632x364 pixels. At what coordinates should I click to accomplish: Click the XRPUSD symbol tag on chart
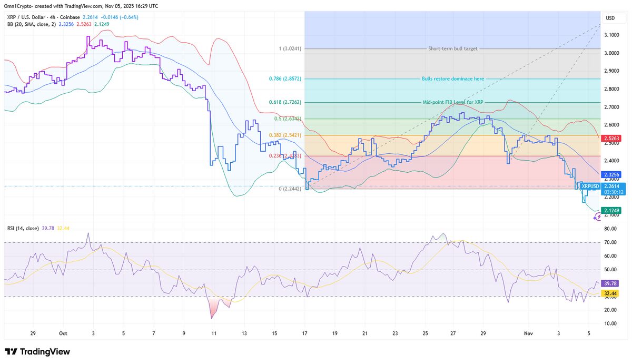click(590, 186)
